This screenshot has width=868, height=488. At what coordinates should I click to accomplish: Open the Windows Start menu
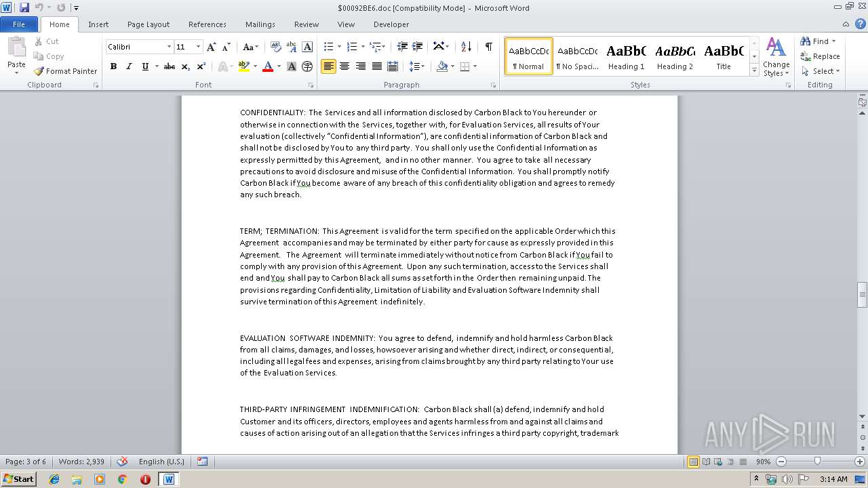click(x=19, y=479)
